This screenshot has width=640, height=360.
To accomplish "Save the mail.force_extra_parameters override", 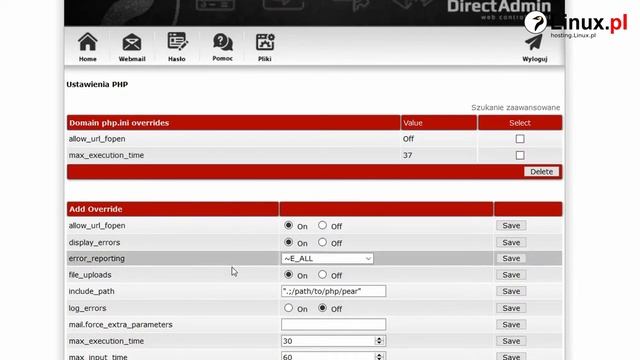I will pos(511,324).
